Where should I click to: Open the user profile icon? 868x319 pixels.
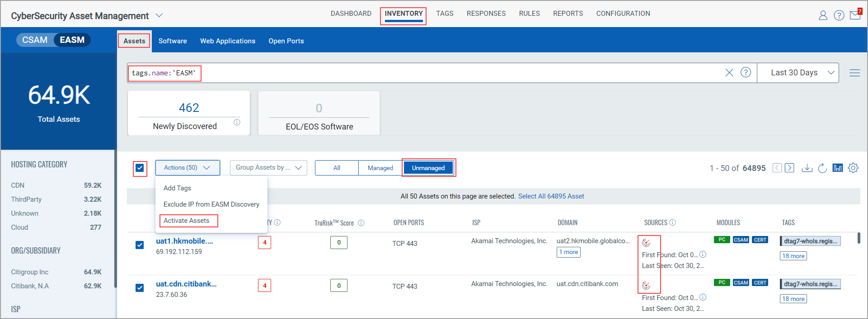[x=823, y=16]
